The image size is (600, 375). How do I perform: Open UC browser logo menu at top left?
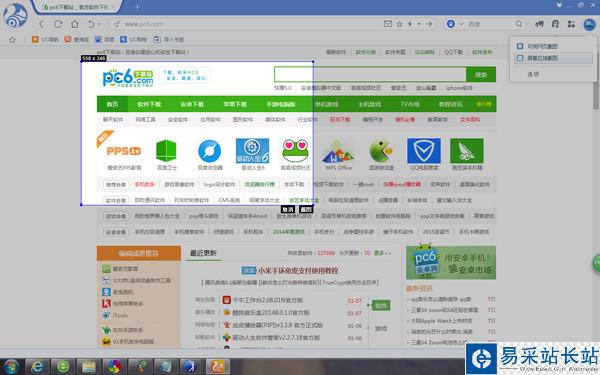[15, 15]
